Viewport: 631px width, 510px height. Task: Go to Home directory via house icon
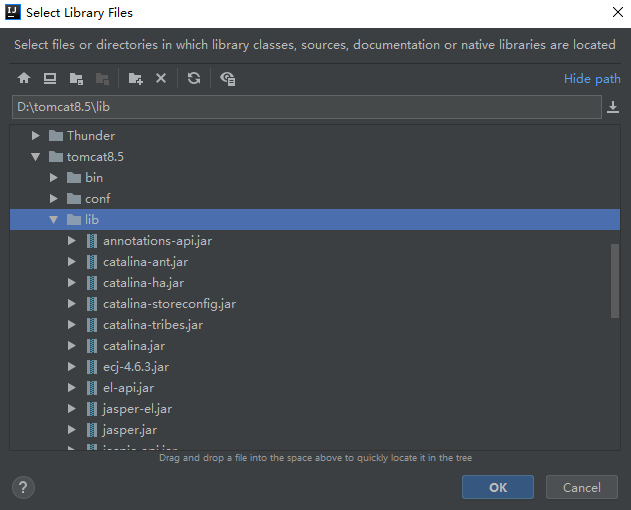point(24,78)
